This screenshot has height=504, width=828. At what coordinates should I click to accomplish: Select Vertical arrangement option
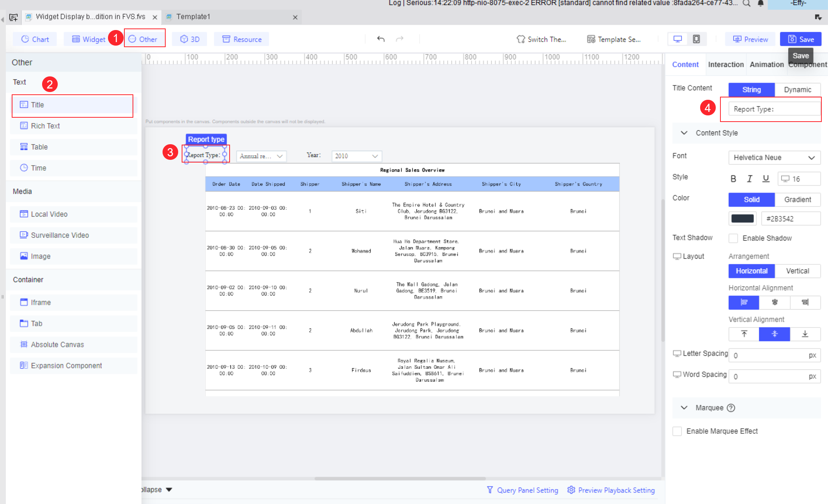tap(798, 271)
